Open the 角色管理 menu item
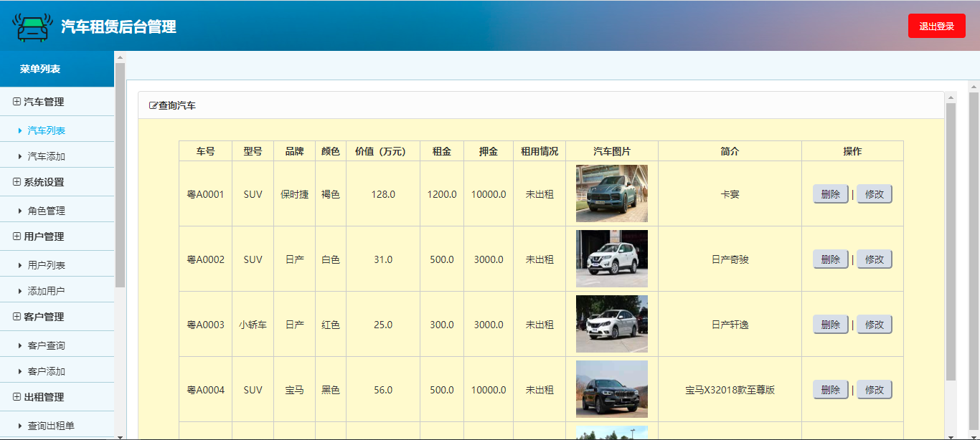Viewport: 980px width, 440px height. pyautogui.click(x=47, y=211)
